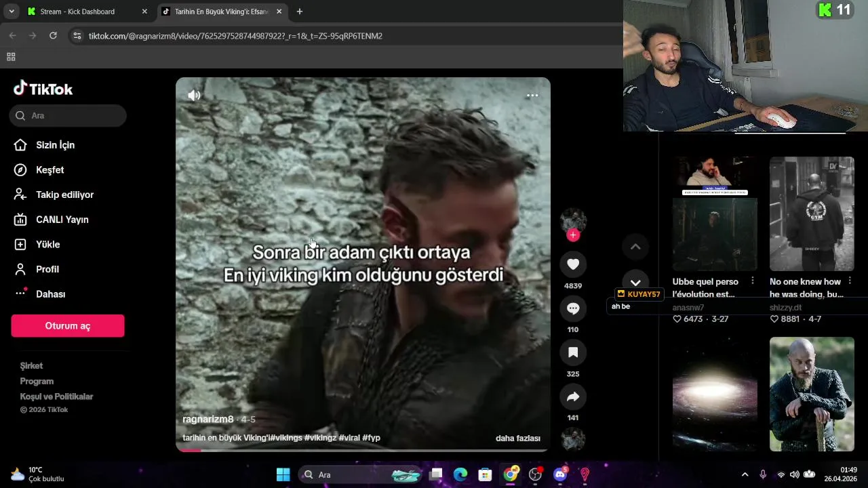Screen dimensions: 868x488
Task: Click the #vikings hashtag
Action: [285, 438]
